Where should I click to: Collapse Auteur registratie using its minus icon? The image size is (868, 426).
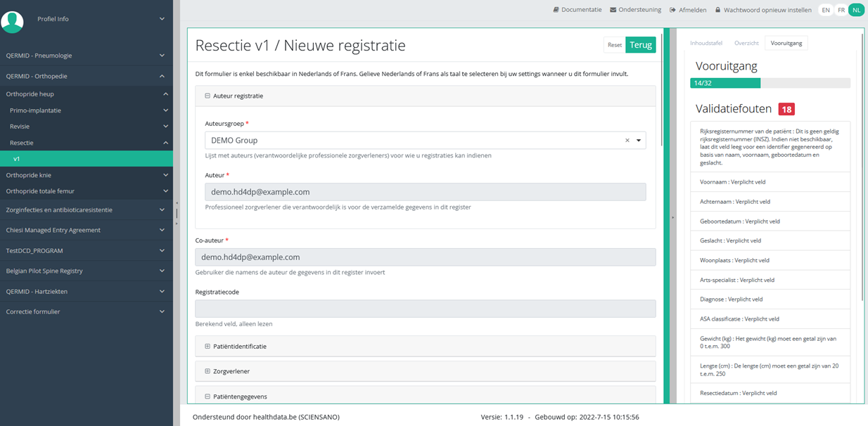point(208,96)
